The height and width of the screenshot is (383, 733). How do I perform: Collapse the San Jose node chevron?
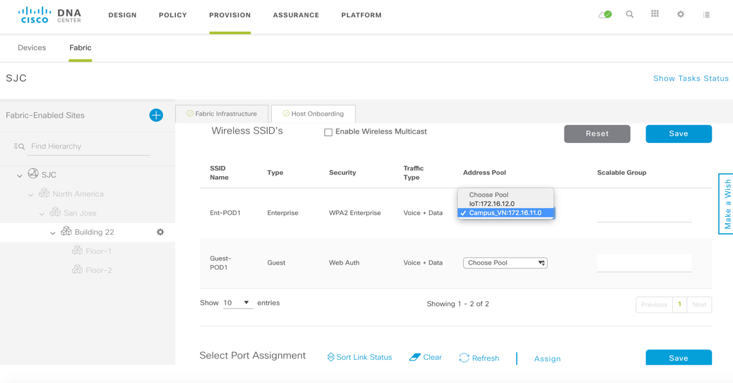click(42, 214)
